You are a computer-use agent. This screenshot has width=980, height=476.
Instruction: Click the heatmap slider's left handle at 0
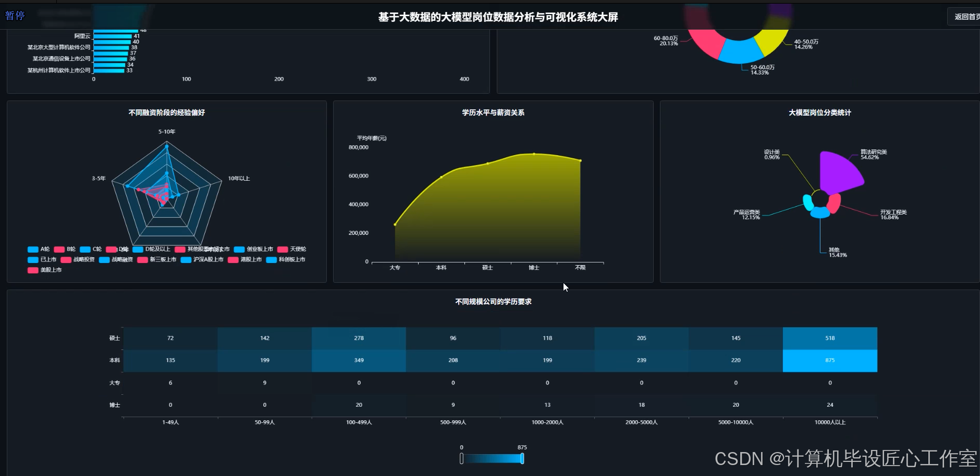click(461, 458)
